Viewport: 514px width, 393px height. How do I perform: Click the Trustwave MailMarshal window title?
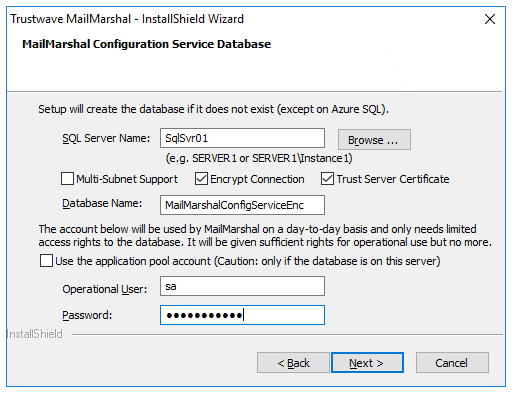[x=127, y=19]
